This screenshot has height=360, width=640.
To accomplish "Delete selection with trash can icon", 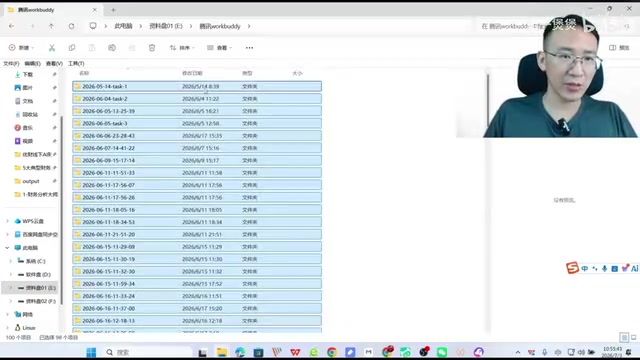I will click(152, 48).
